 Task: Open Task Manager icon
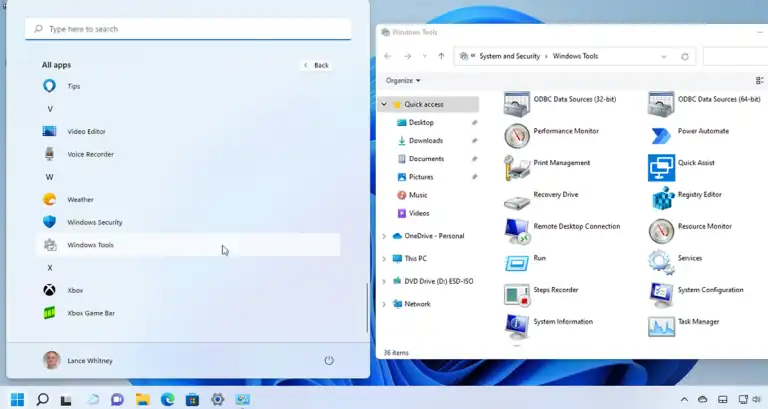(661, 327)
